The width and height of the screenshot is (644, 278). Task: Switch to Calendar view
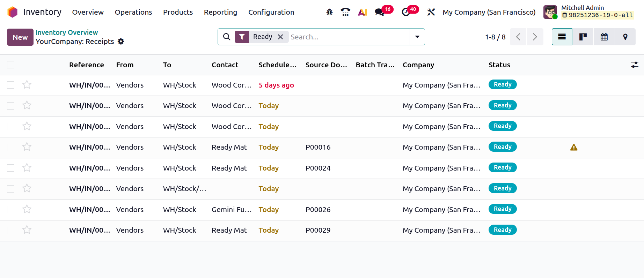coord(604,37)
